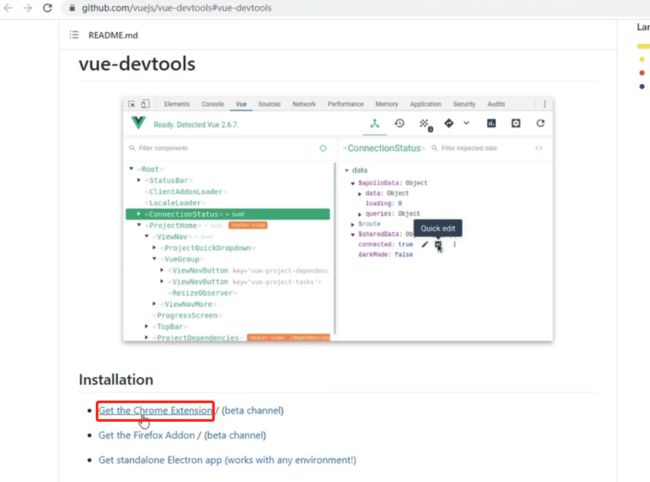The image size is (650, 482).
Task: Collapse the data section in inspector
Action: pos(346,170)
